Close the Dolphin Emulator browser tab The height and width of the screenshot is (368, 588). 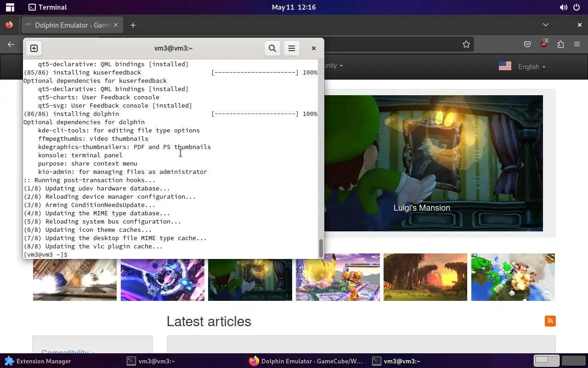(x=116, y=25)
